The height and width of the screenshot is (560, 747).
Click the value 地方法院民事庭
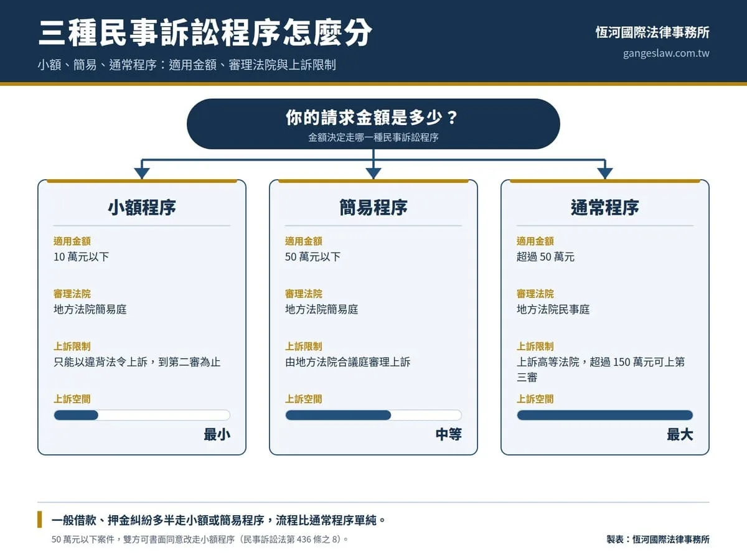(x=553, y=309)
